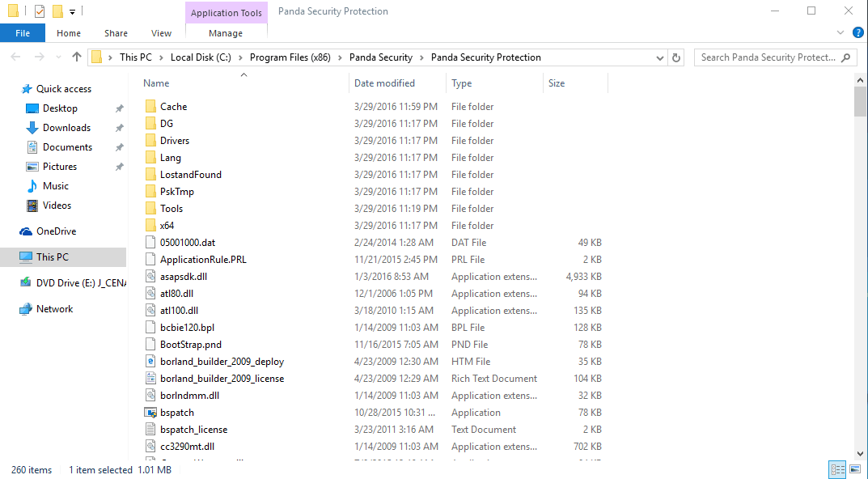Open the address bar history dropdown
This screenshot has height=479, width=868.
(659, 58)
